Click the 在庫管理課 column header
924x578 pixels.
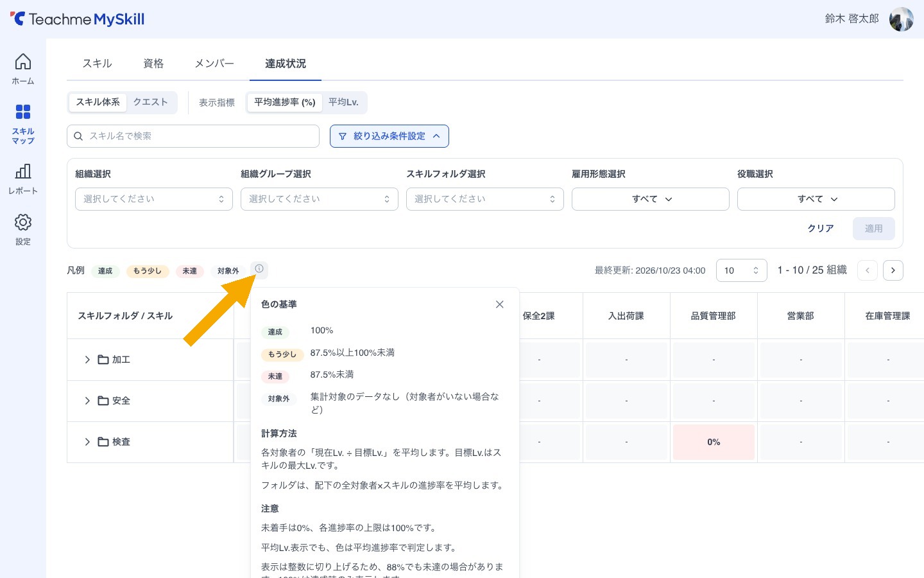(888, 316)
